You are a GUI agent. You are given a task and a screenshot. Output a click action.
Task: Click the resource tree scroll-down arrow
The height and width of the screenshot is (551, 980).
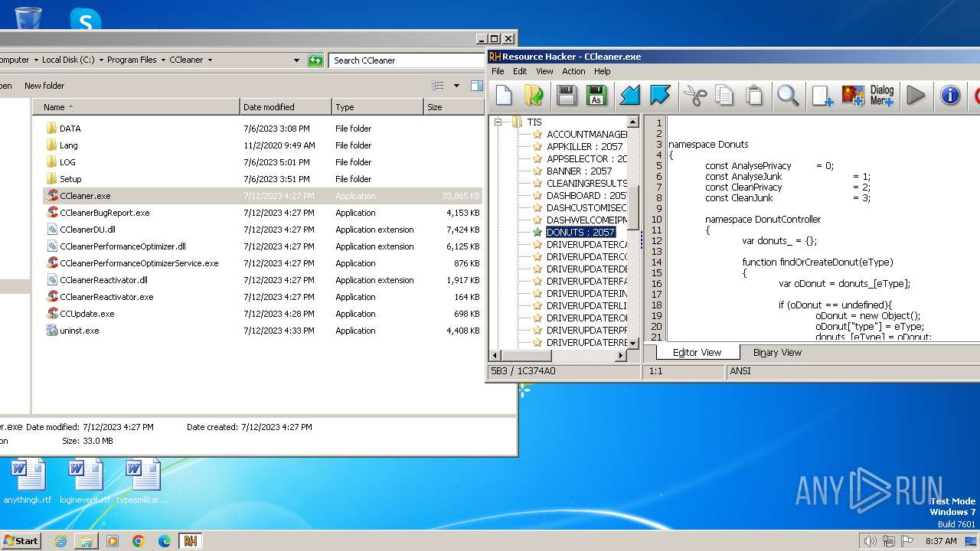(633, 344)
